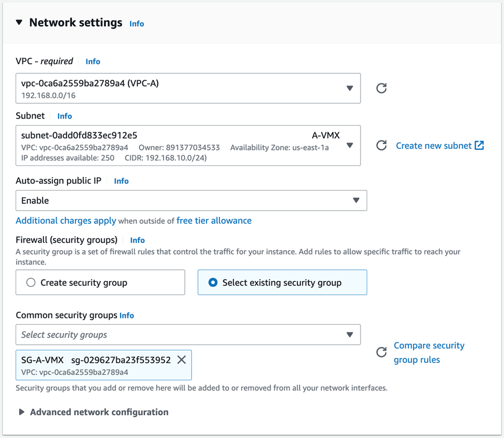Image resolution: width=504 pixels, height=438 pixels.
Task: Click the free tier allowance link
Action: (215, 220)
